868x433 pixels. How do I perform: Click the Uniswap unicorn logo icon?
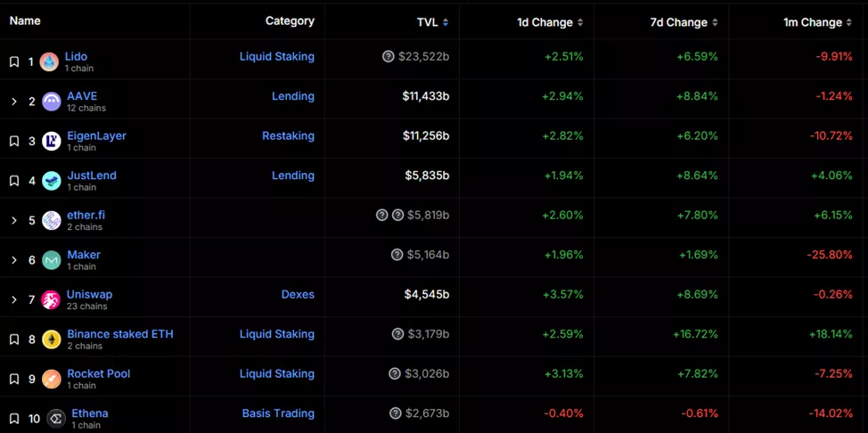[52, 300]
